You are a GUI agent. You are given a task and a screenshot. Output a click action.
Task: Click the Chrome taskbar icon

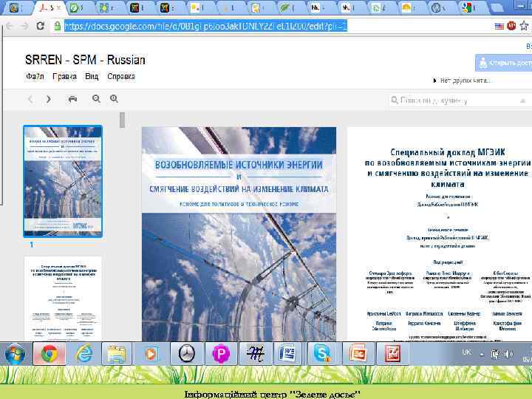[x=50, y=353]
